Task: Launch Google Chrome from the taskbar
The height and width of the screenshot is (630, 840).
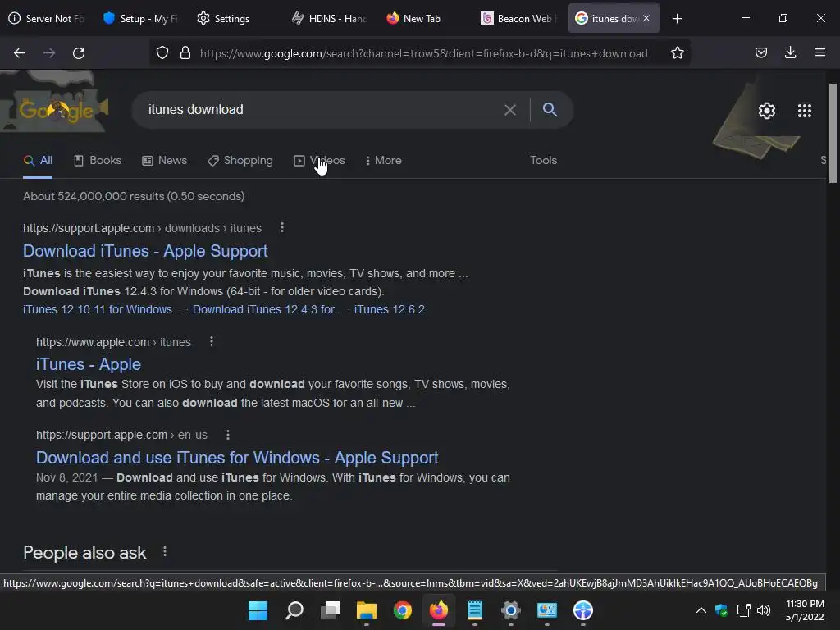Action: (403, 610)
